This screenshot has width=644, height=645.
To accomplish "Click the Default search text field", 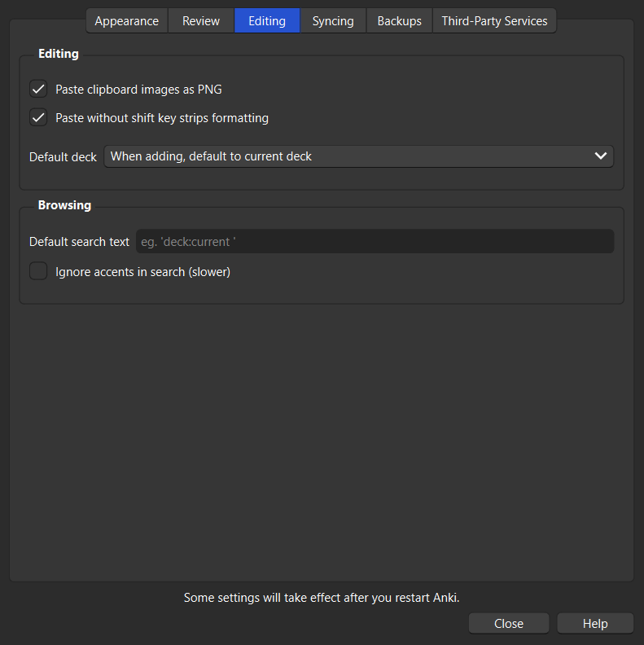I will (375, 241).
